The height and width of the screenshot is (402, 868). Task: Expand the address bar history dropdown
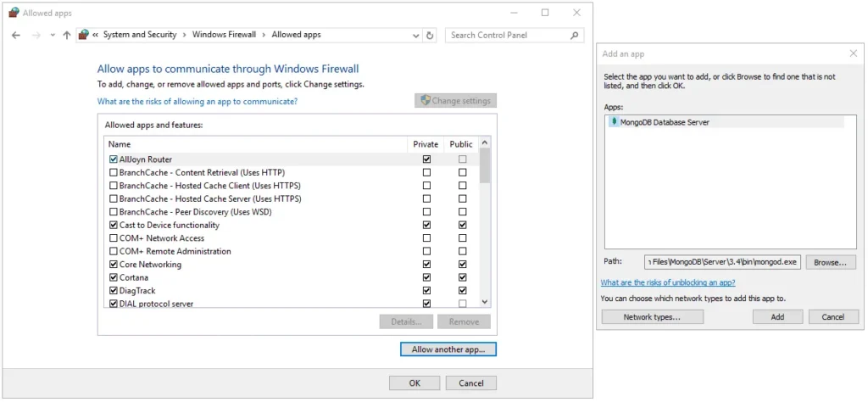[415, 36]
